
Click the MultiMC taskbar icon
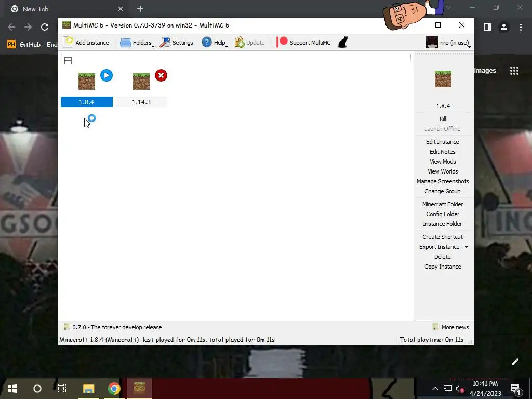pos(139,389)
